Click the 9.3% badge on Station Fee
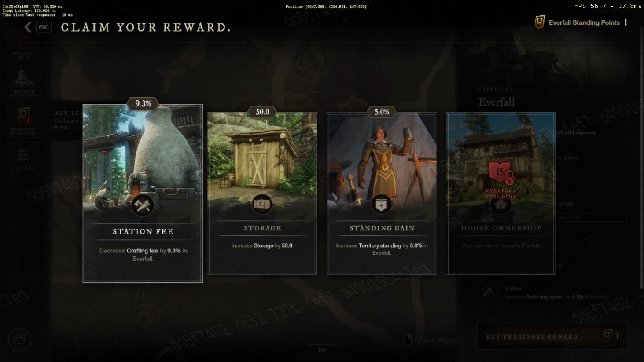Viewport: 644px width, 362px height. click(x=143, y=104)
